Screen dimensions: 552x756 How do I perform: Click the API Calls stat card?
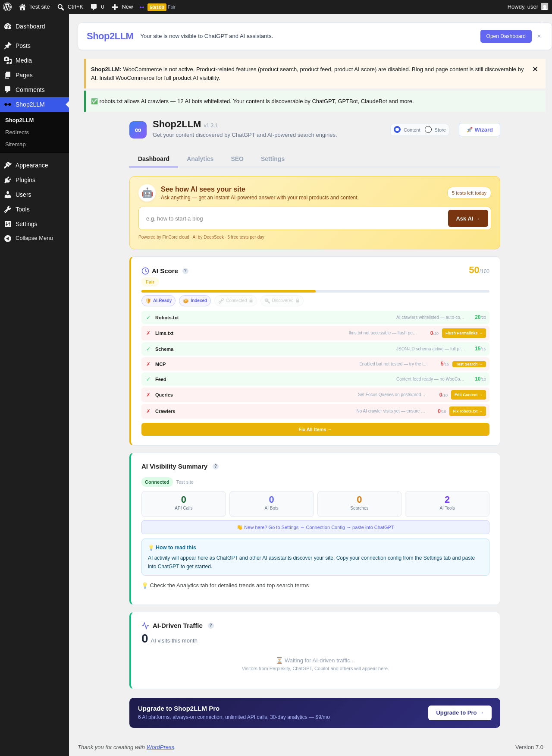(x=184, y=504)
